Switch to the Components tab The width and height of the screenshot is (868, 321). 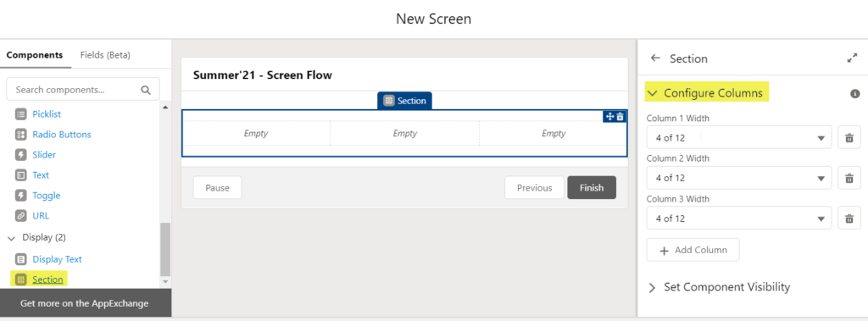(34, 55)
